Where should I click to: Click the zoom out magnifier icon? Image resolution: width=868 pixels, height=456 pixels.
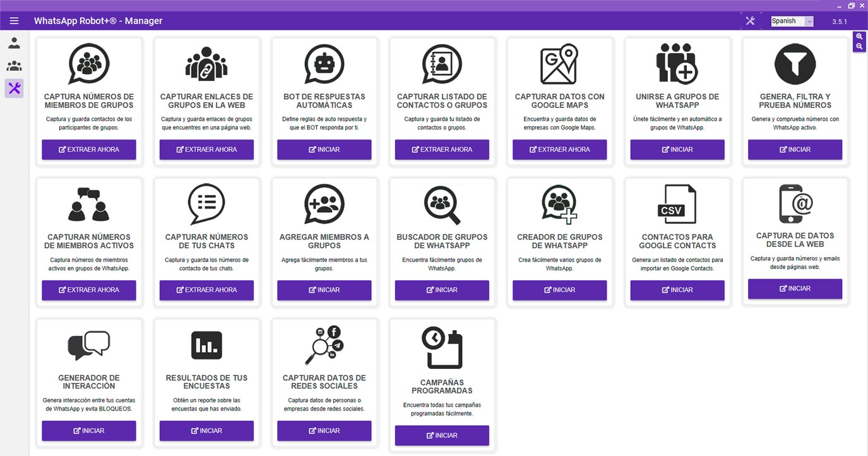point(859,47)
